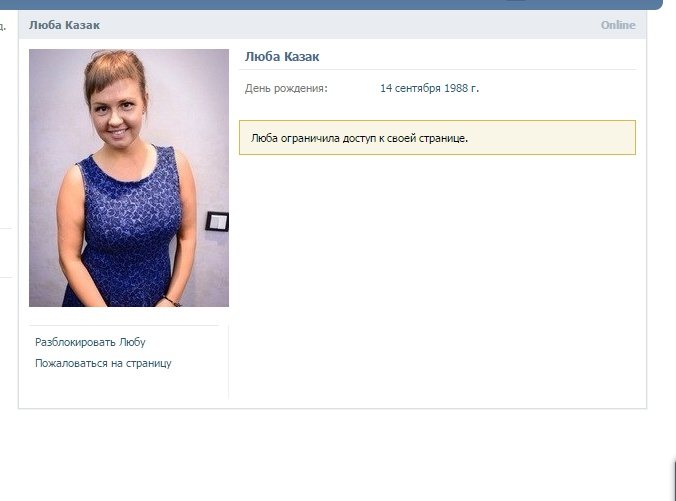Click blank page area below the profile panel
The width and height of the screenshot is (676, 501).
click(330, 455)
